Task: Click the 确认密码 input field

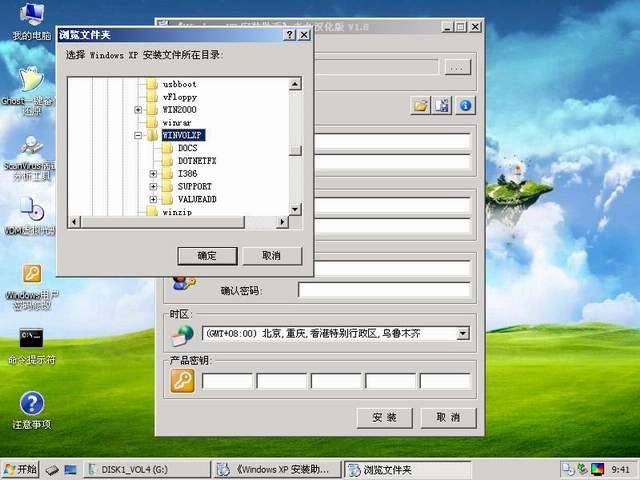Action: pyautogui.click(x=384, y=290)
